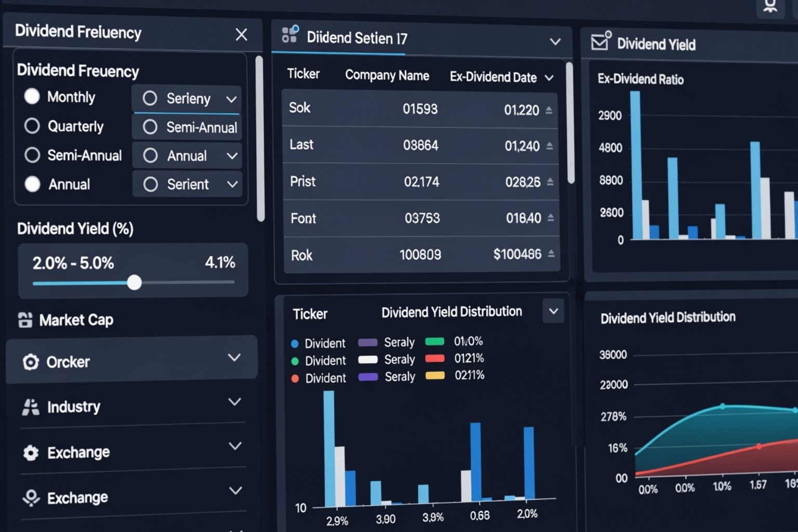
Task: Expand the Orcker filter section
Action: coord(234,357)
